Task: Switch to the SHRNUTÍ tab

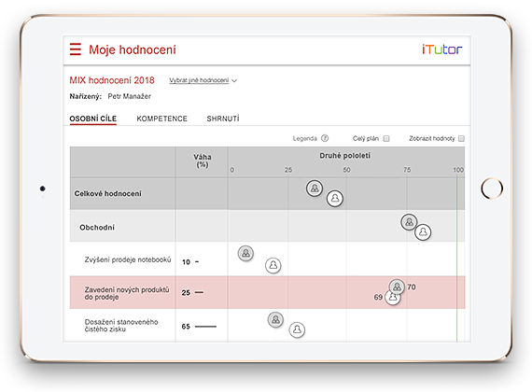Action: point(223,119)
